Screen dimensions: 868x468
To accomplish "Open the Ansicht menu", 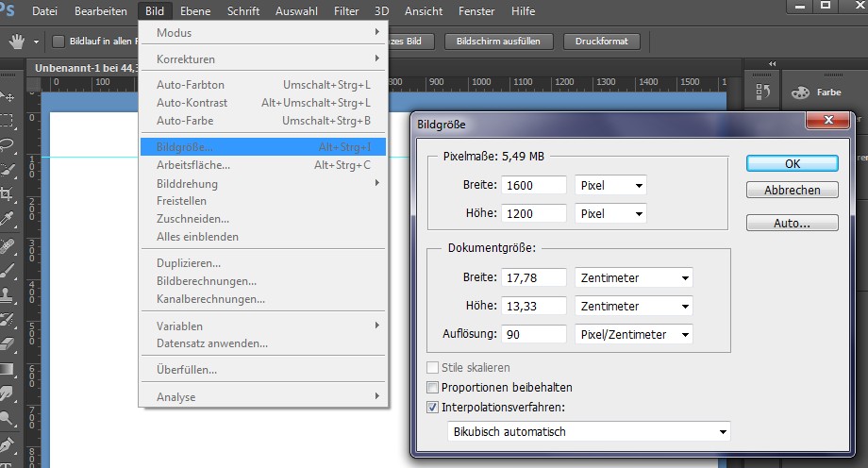I will coord(424,10).
